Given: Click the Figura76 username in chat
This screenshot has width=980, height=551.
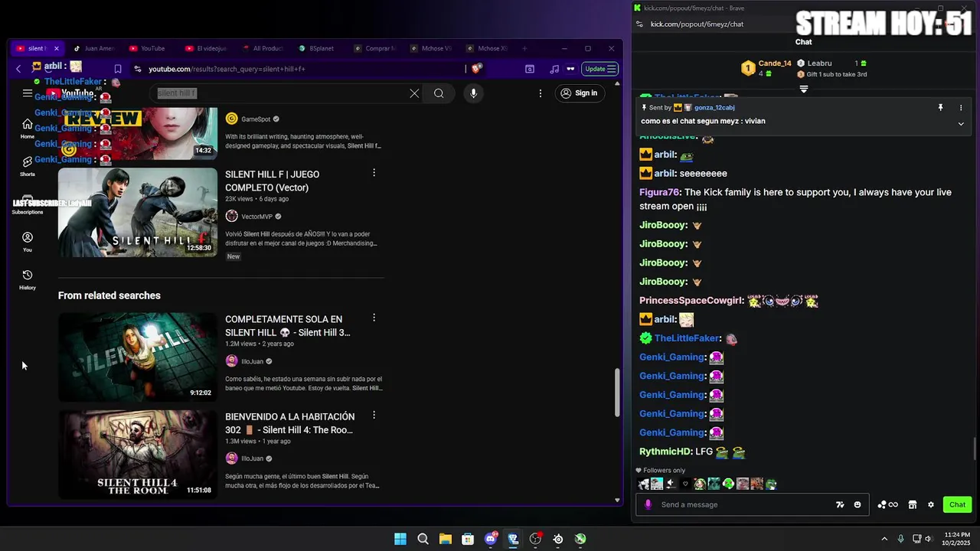Looking at the screenshot, I should click(659, 192).
